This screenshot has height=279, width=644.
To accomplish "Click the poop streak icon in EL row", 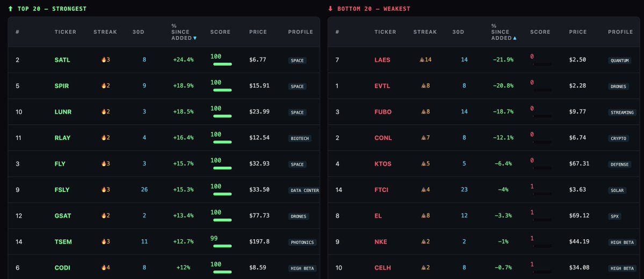I will tap(423, 216).
